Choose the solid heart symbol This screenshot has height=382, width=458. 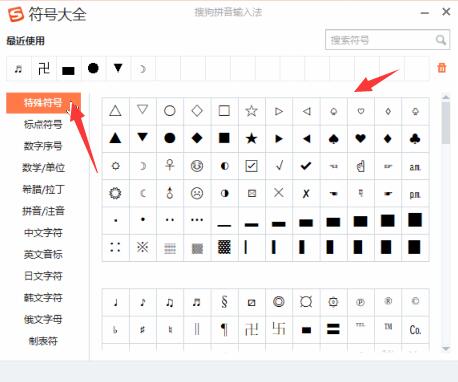(x=360, y=138)
